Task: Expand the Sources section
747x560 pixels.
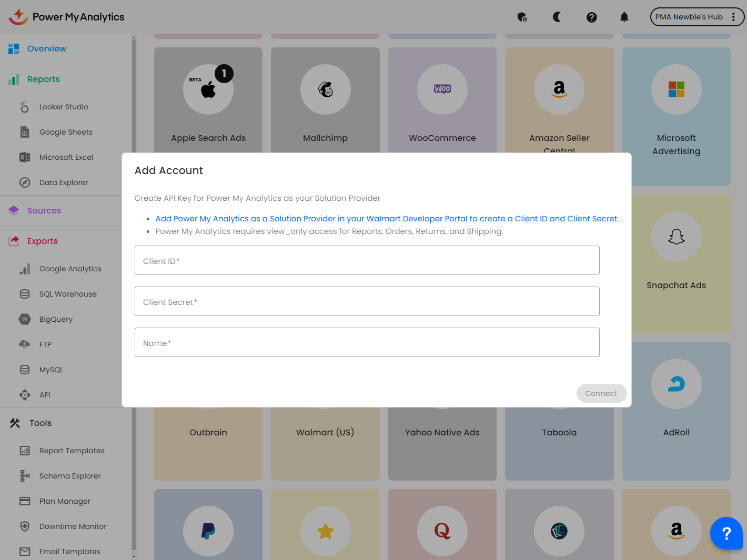Action: (x=44, y=211)
